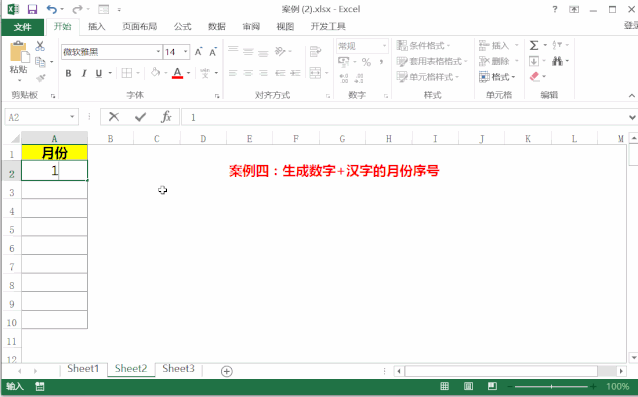
Task: Click the yellow 月份 header cell
Action: coord(54,153)
